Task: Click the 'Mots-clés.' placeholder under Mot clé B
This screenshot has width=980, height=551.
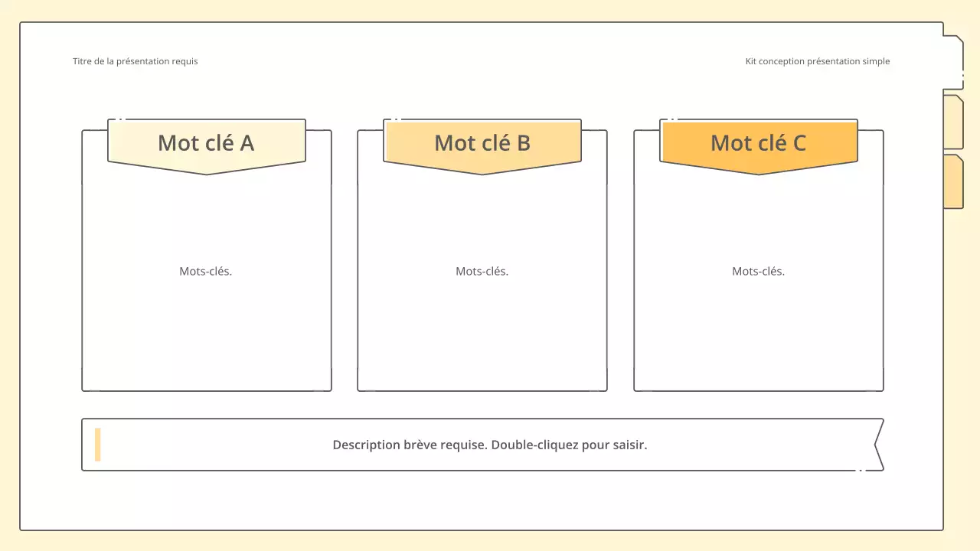Action: pos(482,271)
